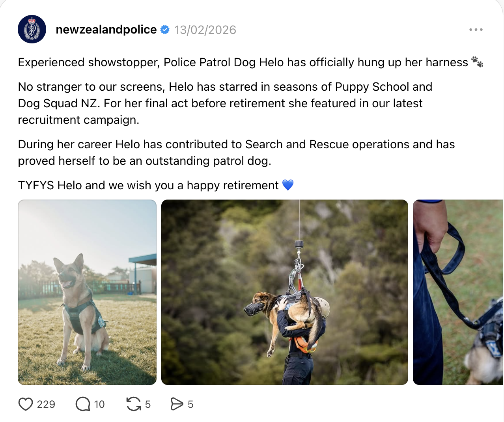Click the 13/02/2026 post date
504x422 pixels.
205,30
